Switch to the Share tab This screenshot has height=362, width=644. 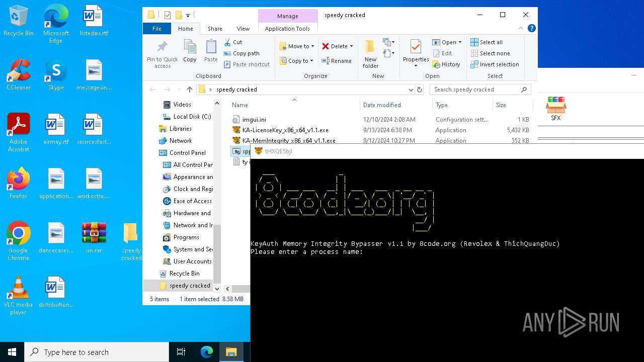(215, 29)
